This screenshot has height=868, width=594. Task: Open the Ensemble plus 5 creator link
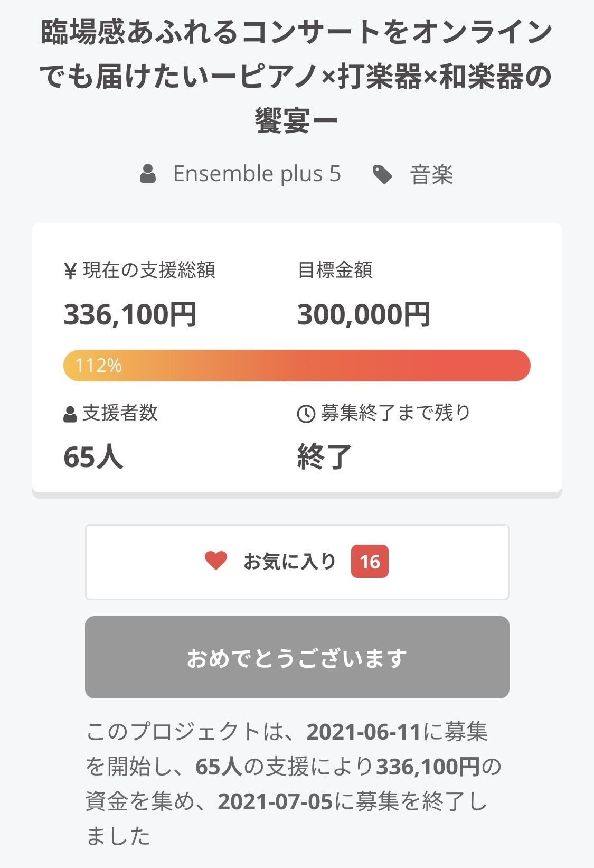click(257, 174)
